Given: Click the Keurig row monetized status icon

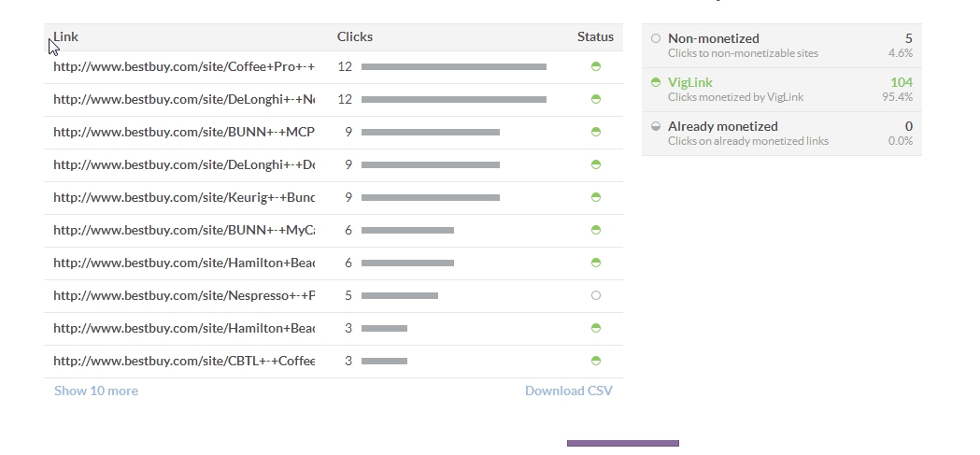Looking at the screenshot, I should pyautogui.click(x=596, y=197).
